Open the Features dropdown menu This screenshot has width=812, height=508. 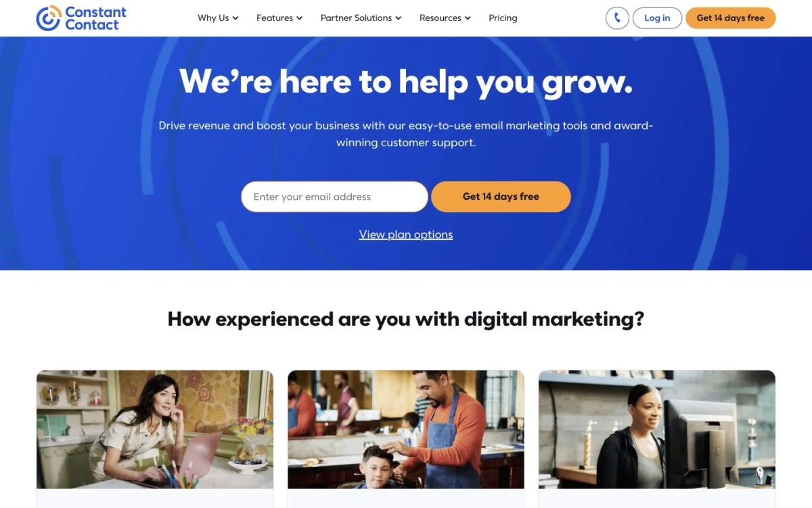point(279,18)
